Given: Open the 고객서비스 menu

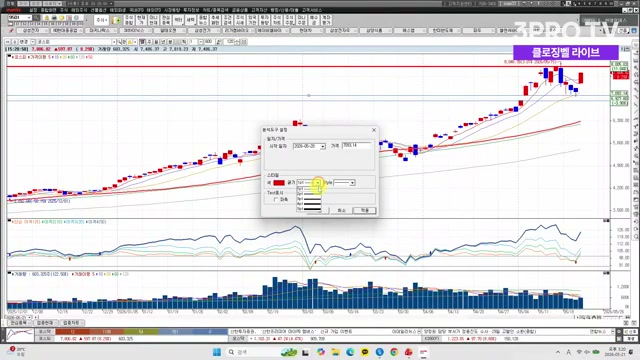Looking at the screenshot, I should (x=312, y=10).
